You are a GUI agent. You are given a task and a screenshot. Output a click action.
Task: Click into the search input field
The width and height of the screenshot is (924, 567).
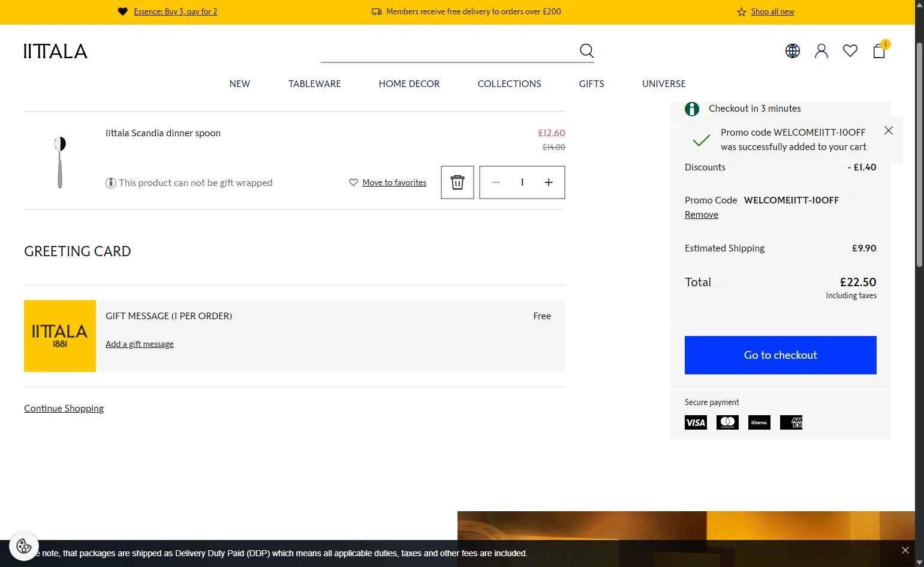click(x=449, y=50)
